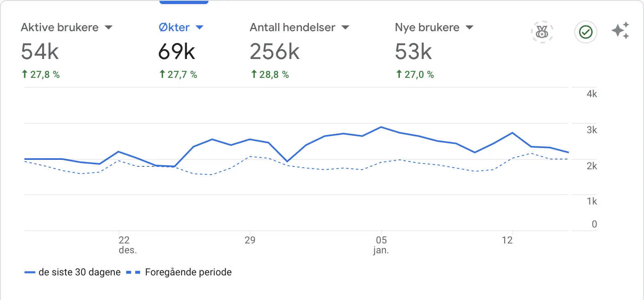Click the green checkmark data quality icon
This screenshot has width=644, height=300.
pos(586,32)
